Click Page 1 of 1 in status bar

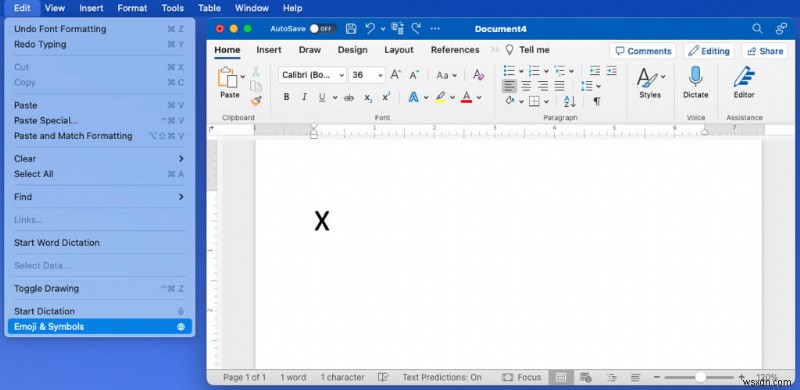click(x=244, y=377)
